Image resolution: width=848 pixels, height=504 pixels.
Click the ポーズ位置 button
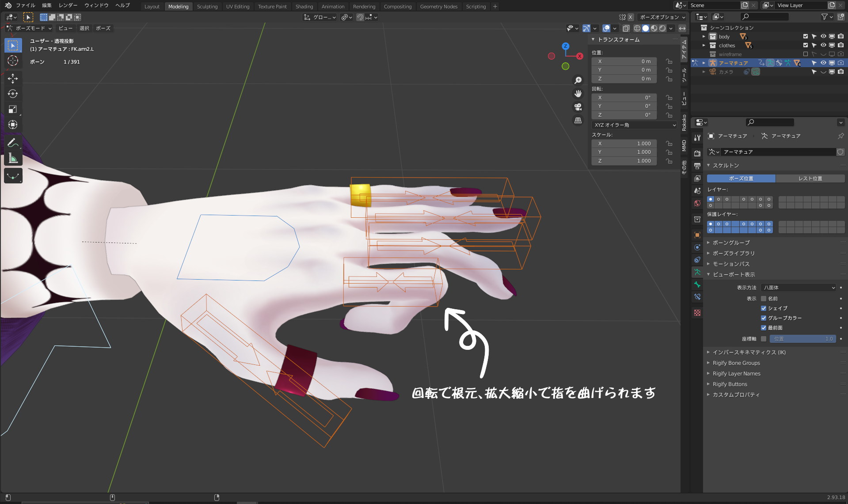pyautogui.click(x=741, y=178)
